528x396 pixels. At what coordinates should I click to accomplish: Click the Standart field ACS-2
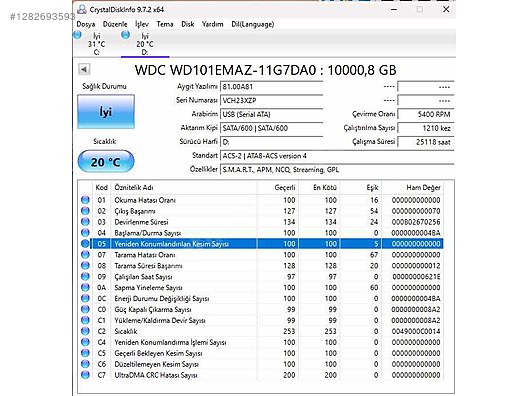coord(337,156)
